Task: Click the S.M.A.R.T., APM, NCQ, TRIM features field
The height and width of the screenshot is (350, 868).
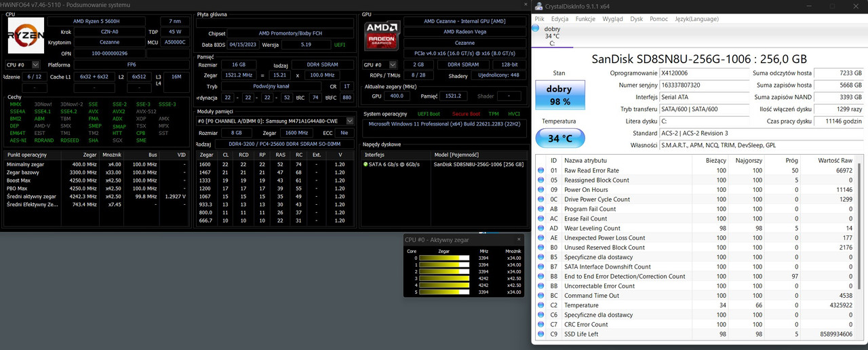Action: [760, 145]
